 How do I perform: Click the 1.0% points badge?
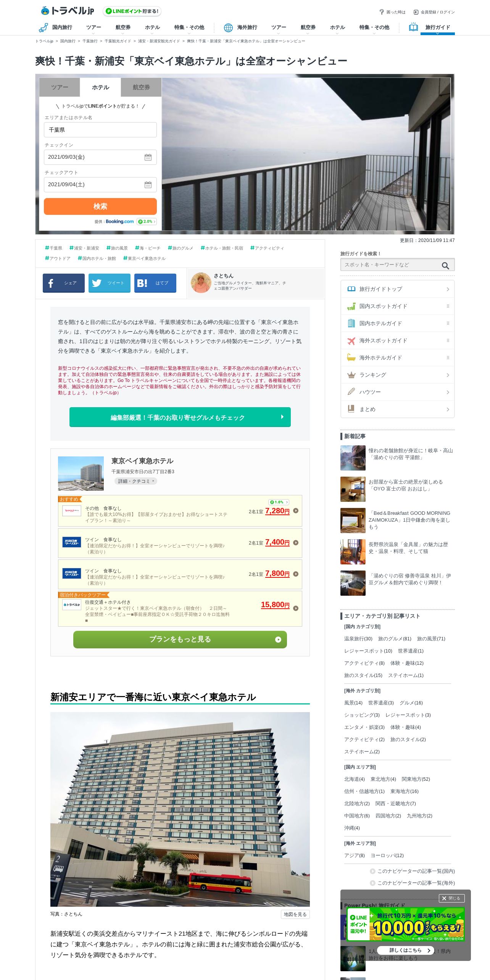tap(279, 502)
